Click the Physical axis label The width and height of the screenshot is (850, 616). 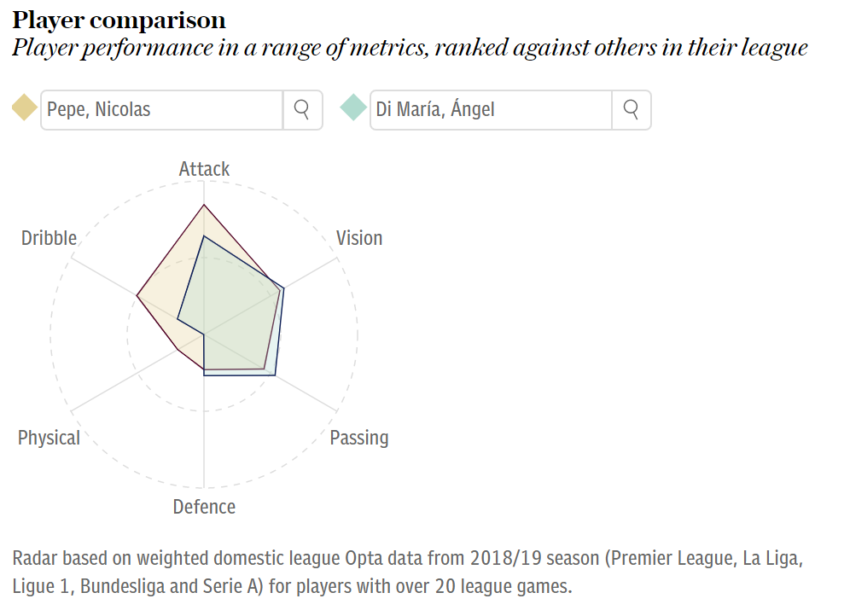[x=49, y=438]
